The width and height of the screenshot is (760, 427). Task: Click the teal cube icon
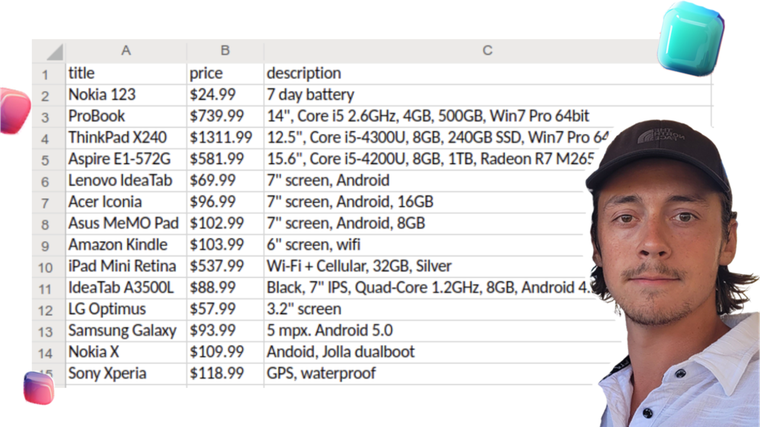pos(690,39)
